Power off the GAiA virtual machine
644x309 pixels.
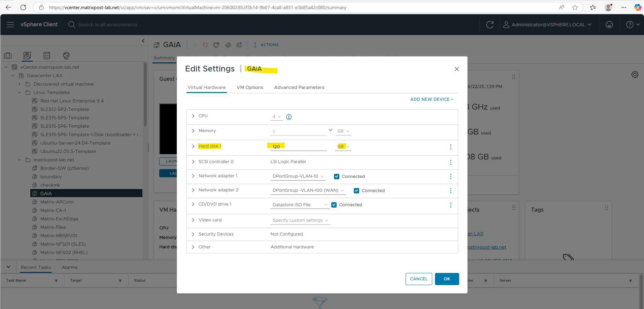(205, 45)
